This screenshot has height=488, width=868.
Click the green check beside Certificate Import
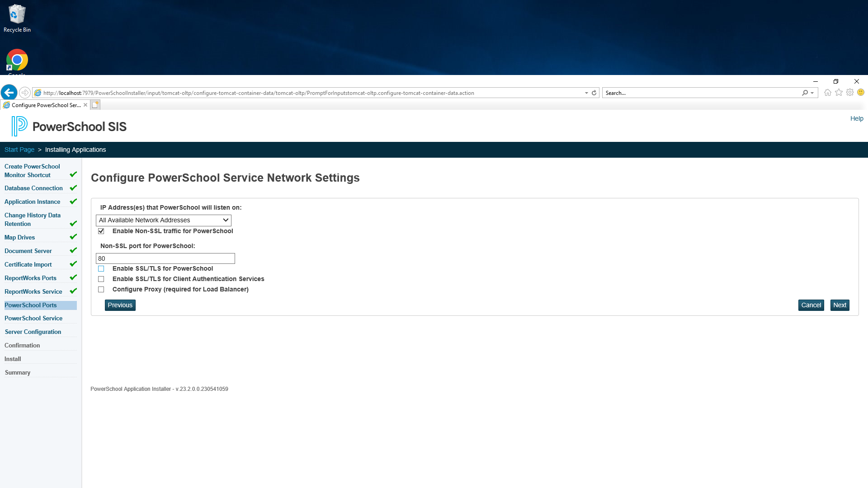[x=73, y=264]
